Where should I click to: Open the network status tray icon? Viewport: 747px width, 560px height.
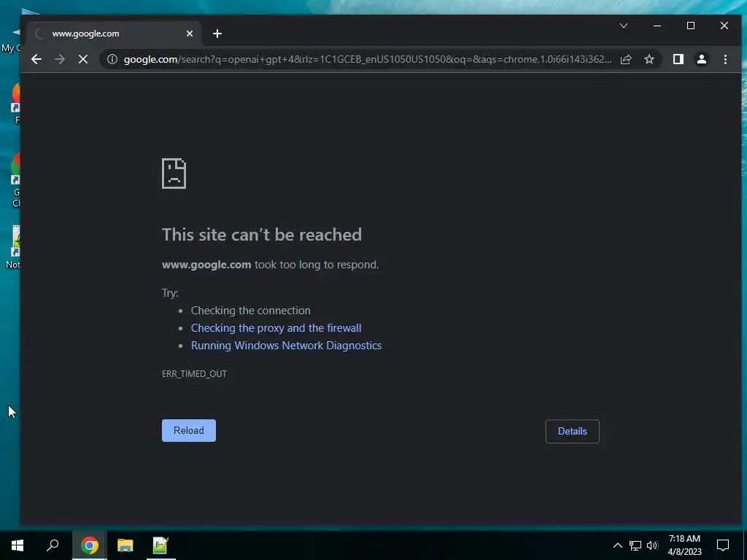[x=635, y=545]
